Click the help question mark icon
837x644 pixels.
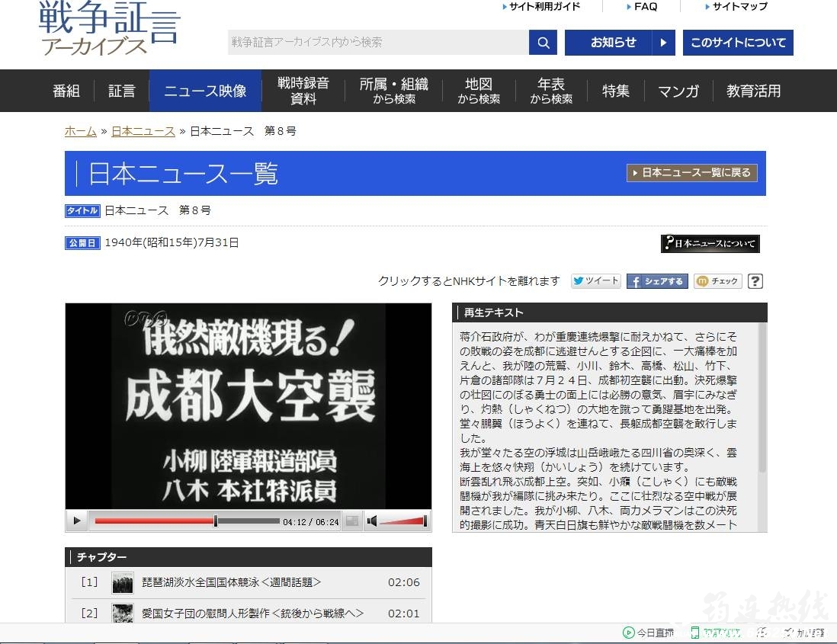click(755, 281)
